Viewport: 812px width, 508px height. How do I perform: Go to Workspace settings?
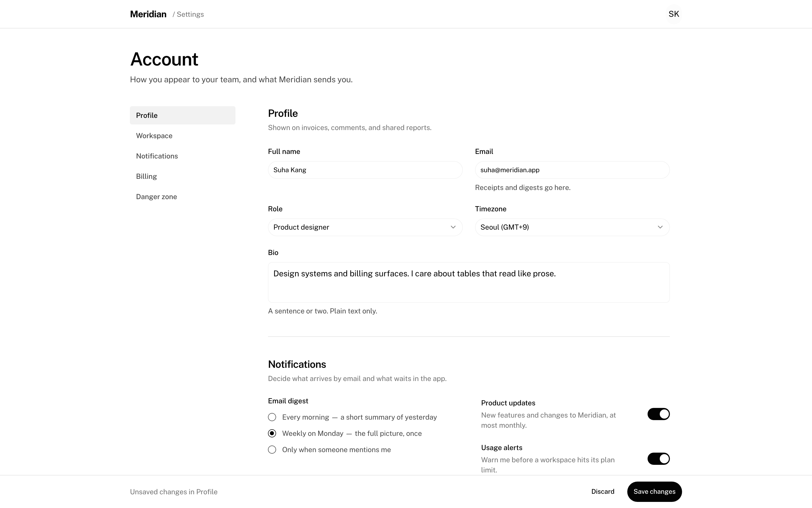(182, 136)
